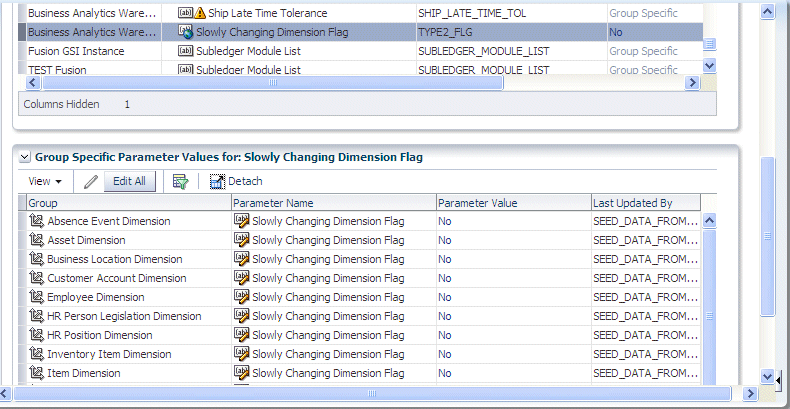Image resolution: width=790 pixels, height=409 pixels.
Task: Click parameter icon in Business Location Dimension row
Action: coord(242,259)
